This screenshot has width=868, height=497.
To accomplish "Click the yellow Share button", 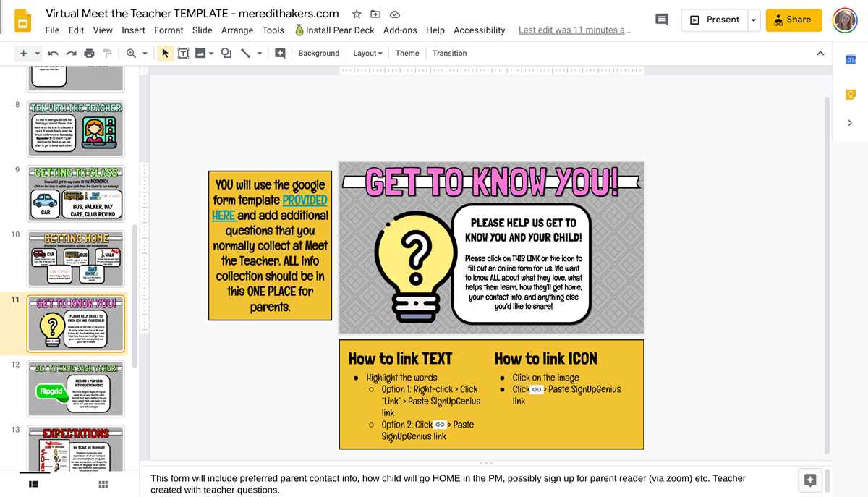I will 793,20.
